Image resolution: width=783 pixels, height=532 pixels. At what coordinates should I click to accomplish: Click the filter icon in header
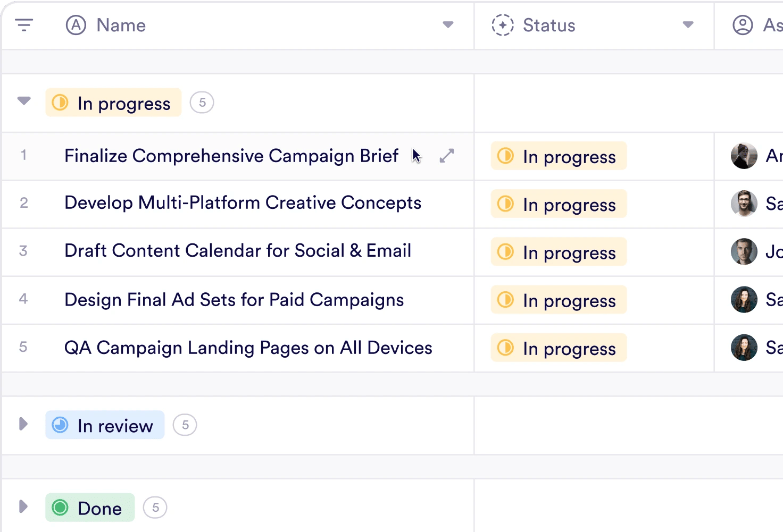coord(24,25)
